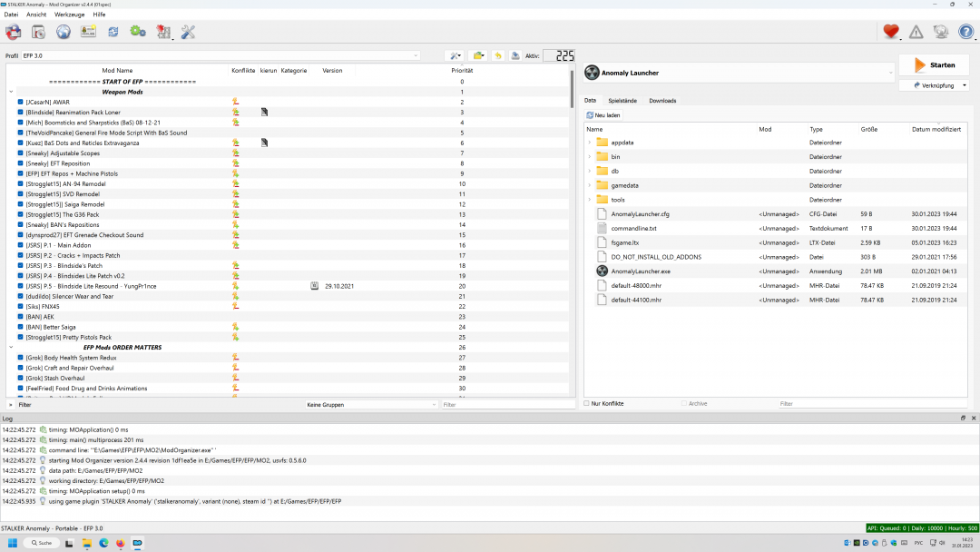Image resolution: width=980 pixels, height=552 pixels.
Task: Close the Log panel
Action: pos(973,419)
